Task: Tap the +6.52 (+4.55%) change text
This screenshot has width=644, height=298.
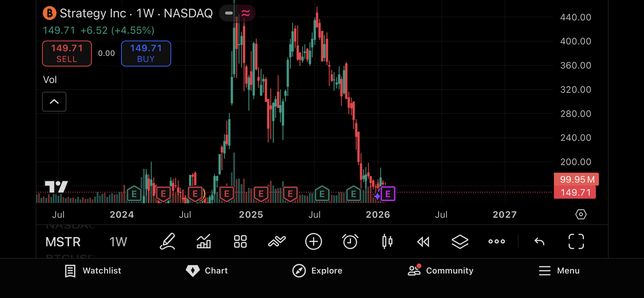Action: (x=118, y=31)
